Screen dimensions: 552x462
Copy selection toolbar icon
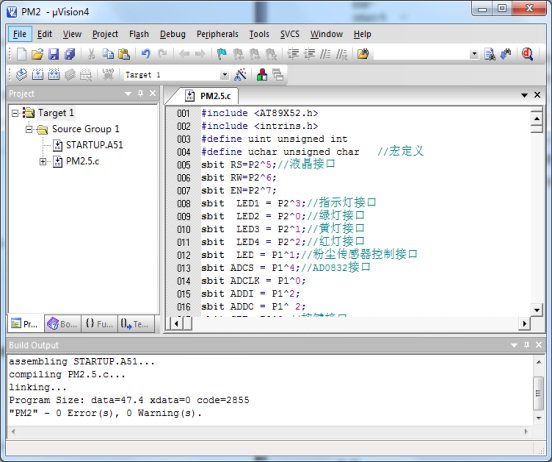[108, 54]
